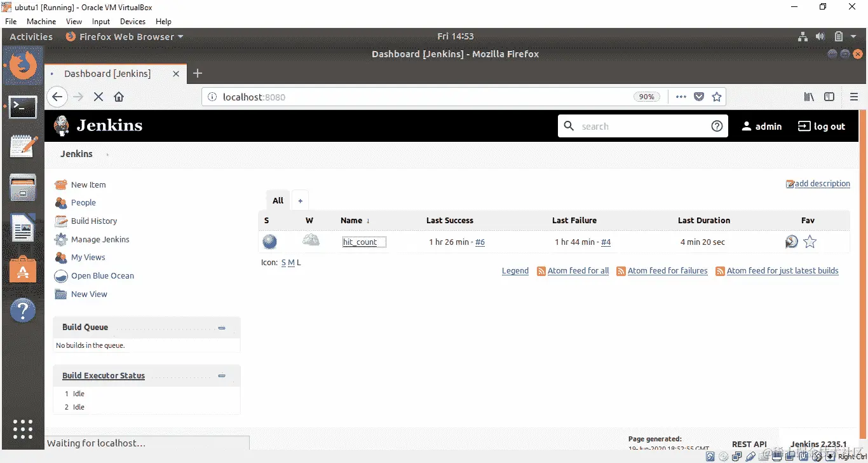
Task: Select the All view tab
Action: pyautogui.click(x=278, y=200)
